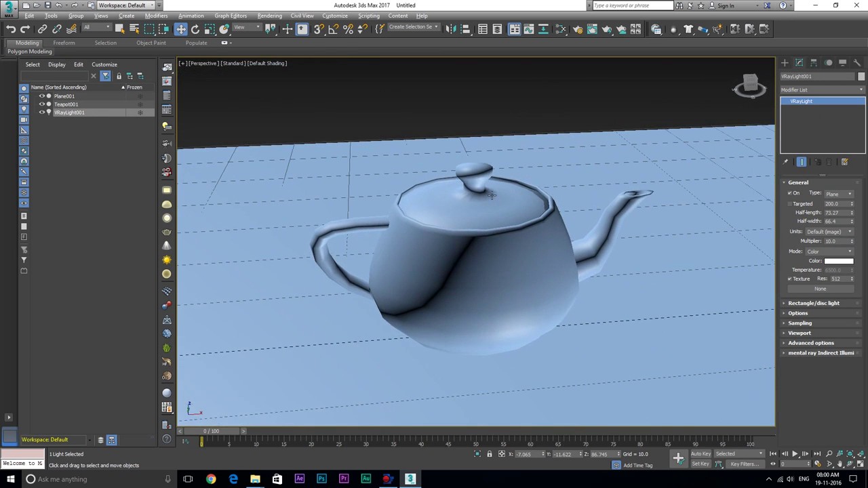Pick the Rectangular Selection Region tool
The width and height of the screenshot is (868, 488).
[x=149, y=29]
